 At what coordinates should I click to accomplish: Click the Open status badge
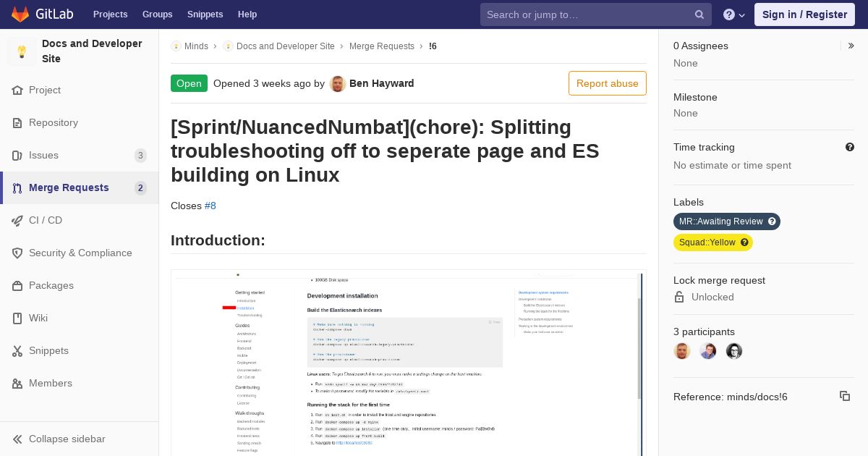pos(189,83)
